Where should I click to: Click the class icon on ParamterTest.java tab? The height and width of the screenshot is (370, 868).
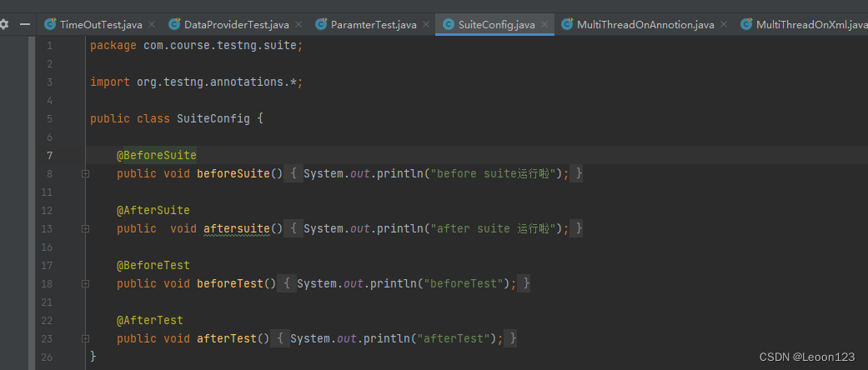pos(322,24)
